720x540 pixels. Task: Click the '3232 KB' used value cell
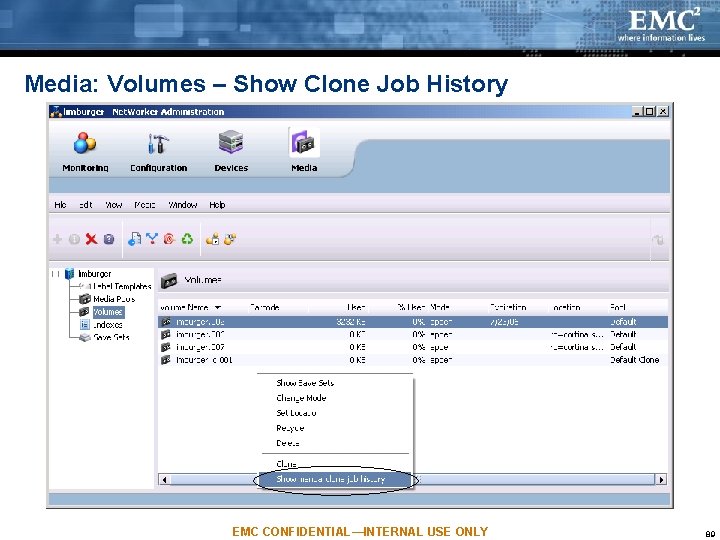(351, 322)
